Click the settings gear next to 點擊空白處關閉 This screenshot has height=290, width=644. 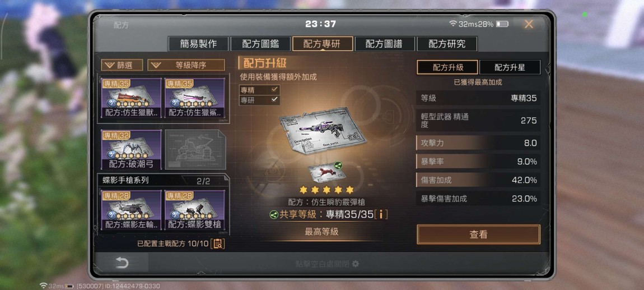[x=356, y=264]
